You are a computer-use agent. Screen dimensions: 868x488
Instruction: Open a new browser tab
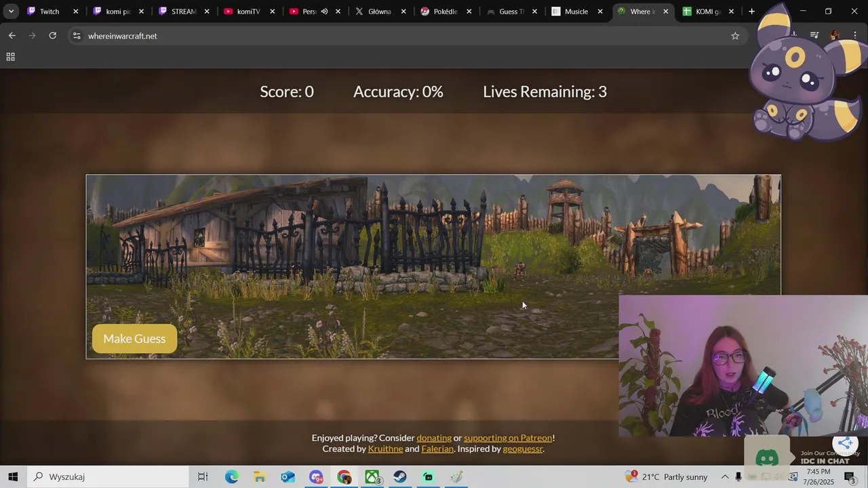[x=751, y=12]
